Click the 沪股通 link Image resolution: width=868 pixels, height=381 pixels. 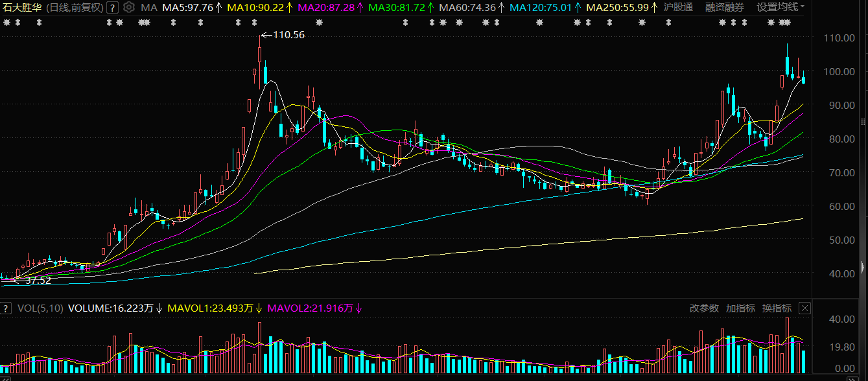click(678, 8)
